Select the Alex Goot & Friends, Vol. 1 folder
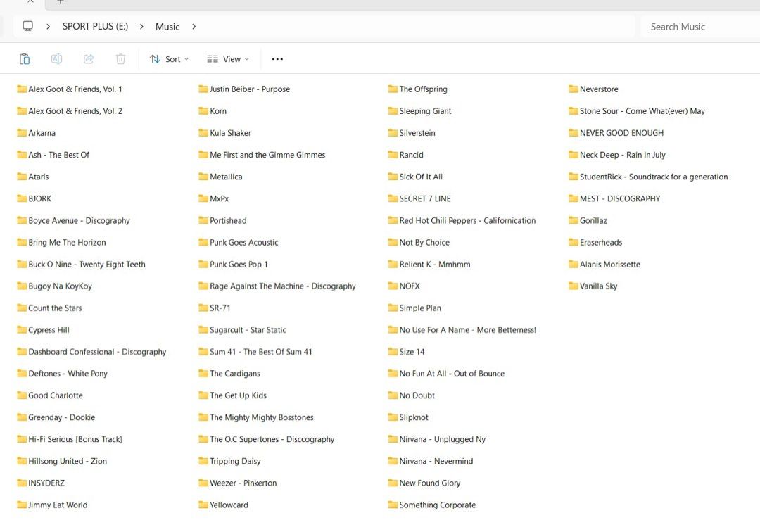This screenshot has width=760, height=532. click(x=70, y=89)
